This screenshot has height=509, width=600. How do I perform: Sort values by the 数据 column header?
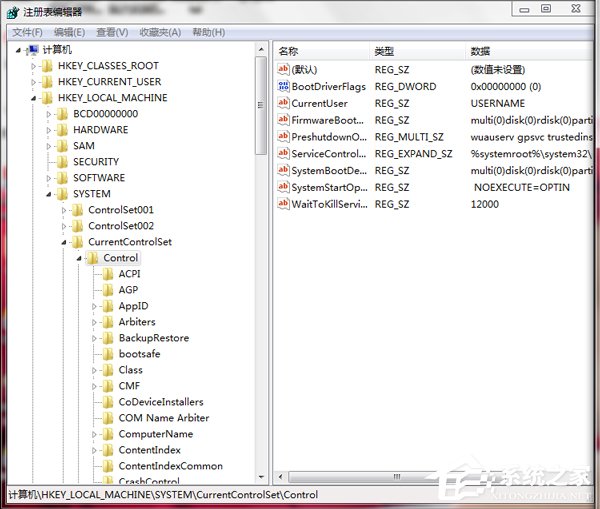coord(530,51)
